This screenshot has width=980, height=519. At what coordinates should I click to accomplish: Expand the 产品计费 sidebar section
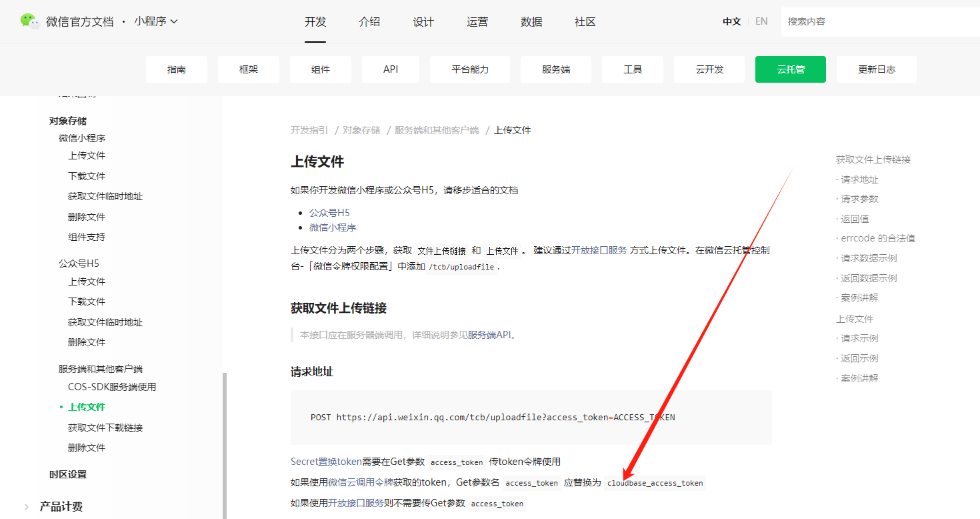(61, 506)
